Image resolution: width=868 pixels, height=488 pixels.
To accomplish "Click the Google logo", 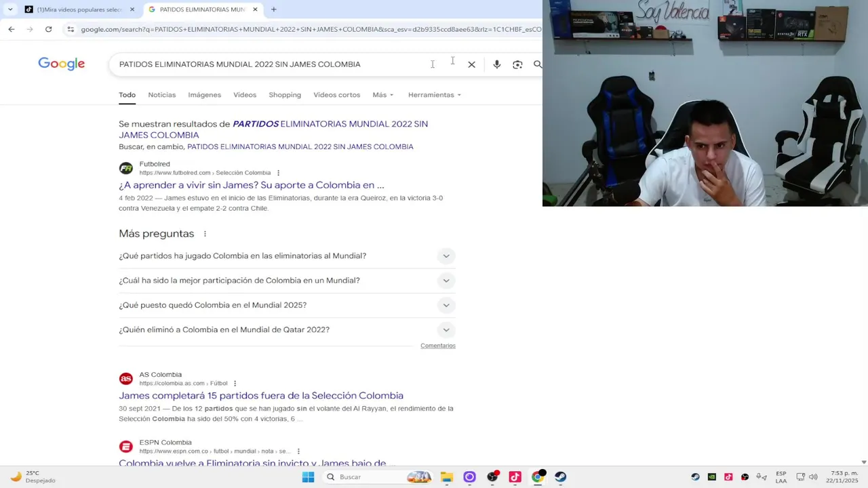I will (x=61, y=64).
